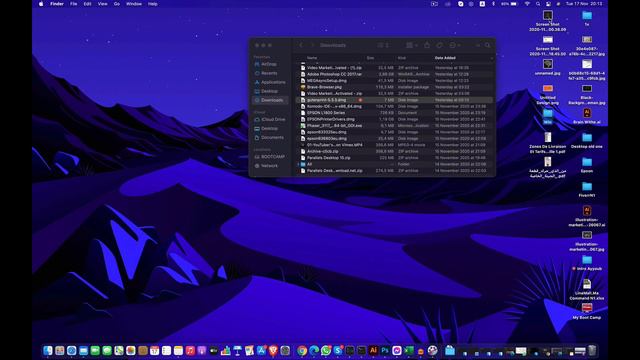Image resolution: width=640 pixels, height=360 pixels.
Task: Open Microsoft Excel from the Dock
Action: [x=409, y=350]
